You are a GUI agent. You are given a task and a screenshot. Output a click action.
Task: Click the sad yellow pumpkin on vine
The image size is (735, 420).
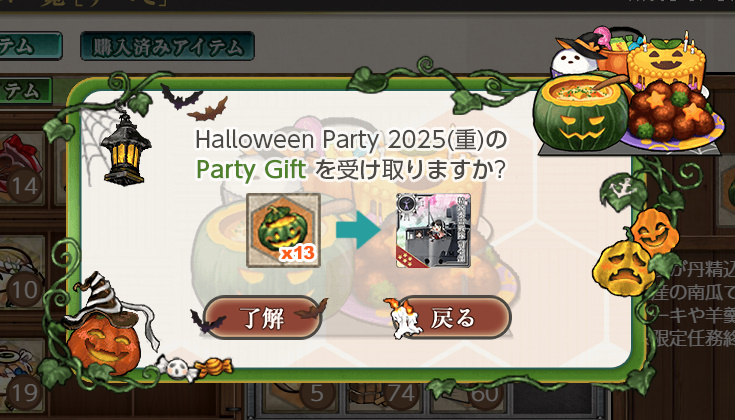[x=624, y=268]
